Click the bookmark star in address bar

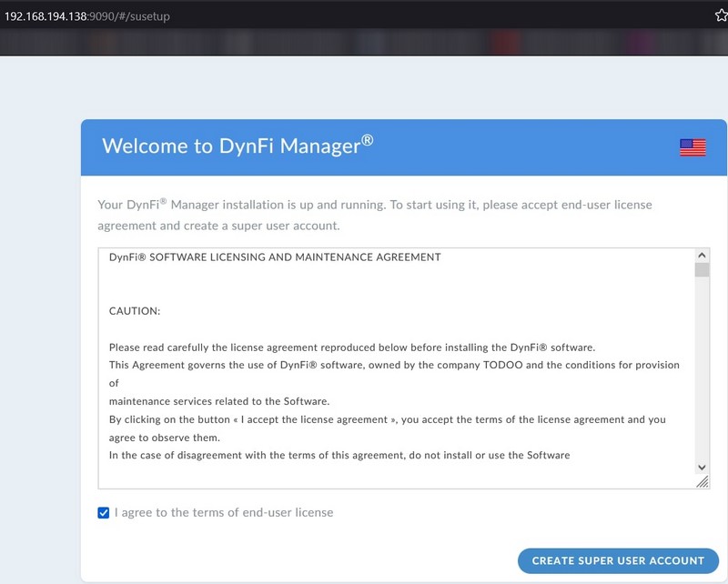pyautogui.click(x=720, y=16)
